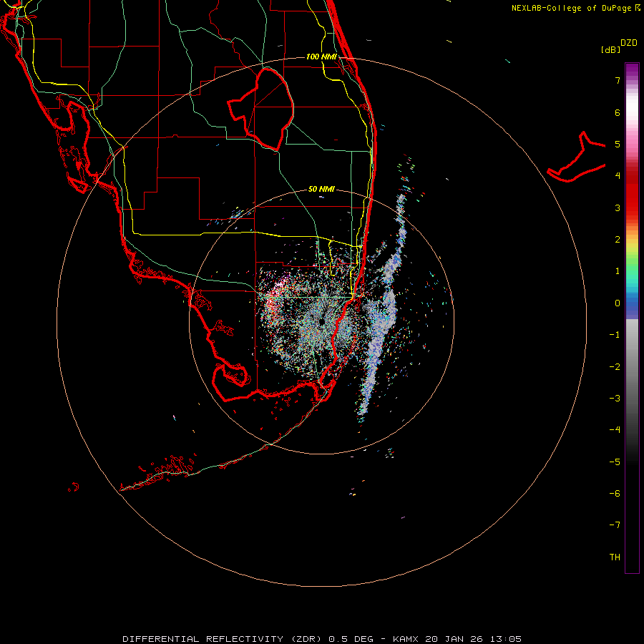Click the -3 value on the color scale
The width and height of the screenshot is (644, 644).
[x=615, y=399]
